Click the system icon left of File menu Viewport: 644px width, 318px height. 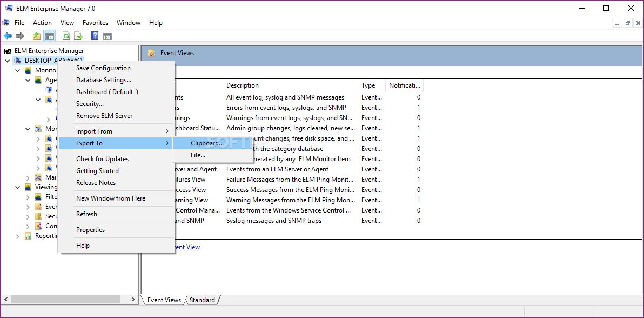[6, 23]
